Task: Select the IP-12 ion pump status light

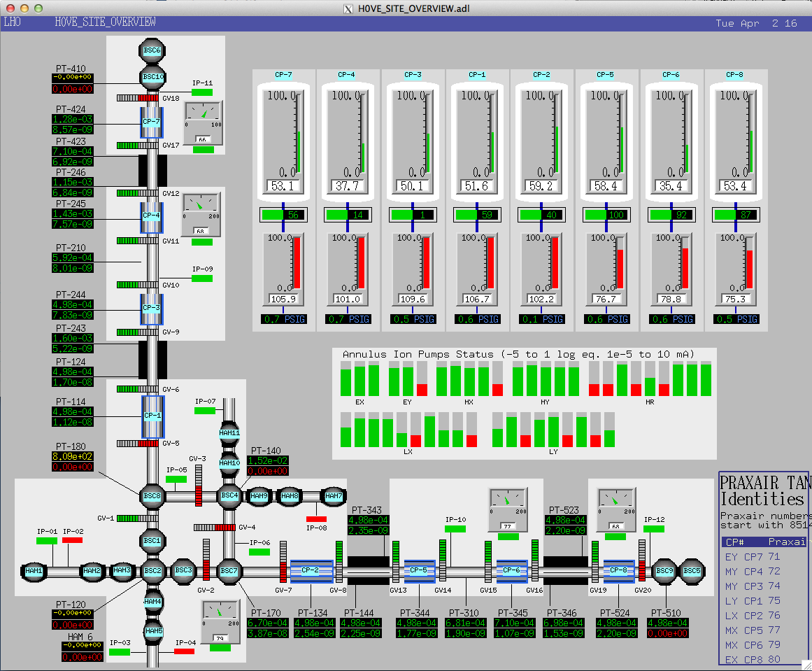Action: coord(653,529)
